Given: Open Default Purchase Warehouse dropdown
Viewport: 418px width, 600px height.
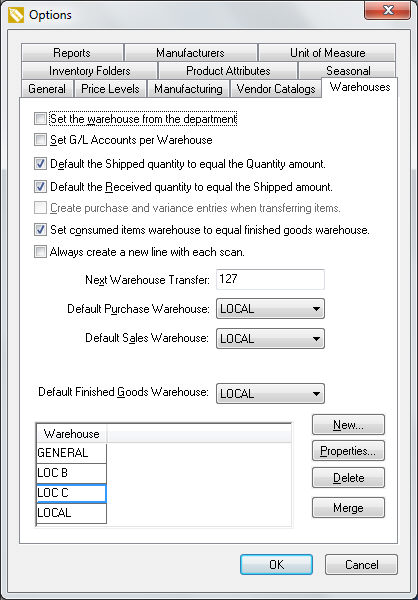Looking at the screenshot, I should tap(270, 309).
